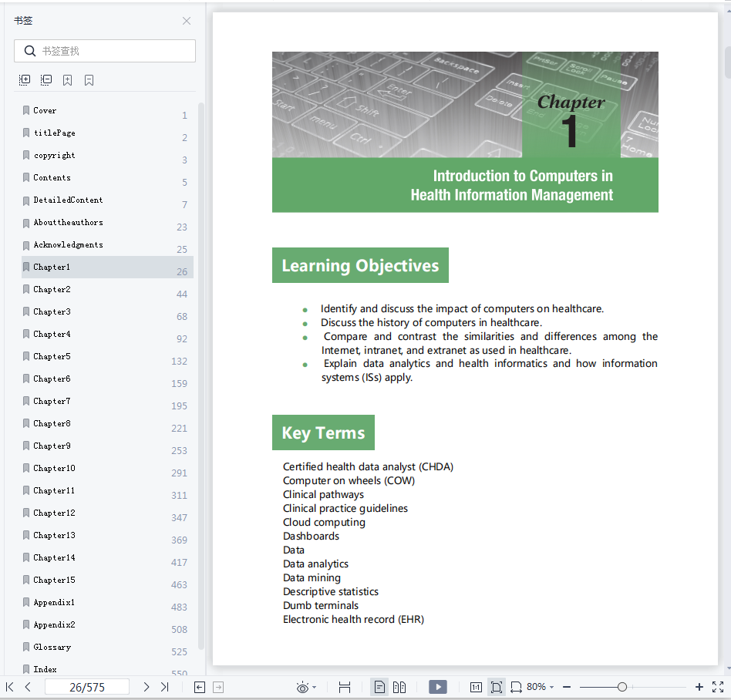
Task: Open the Cover bookmark
Action: pyautogui.click(x=107, y=110)
